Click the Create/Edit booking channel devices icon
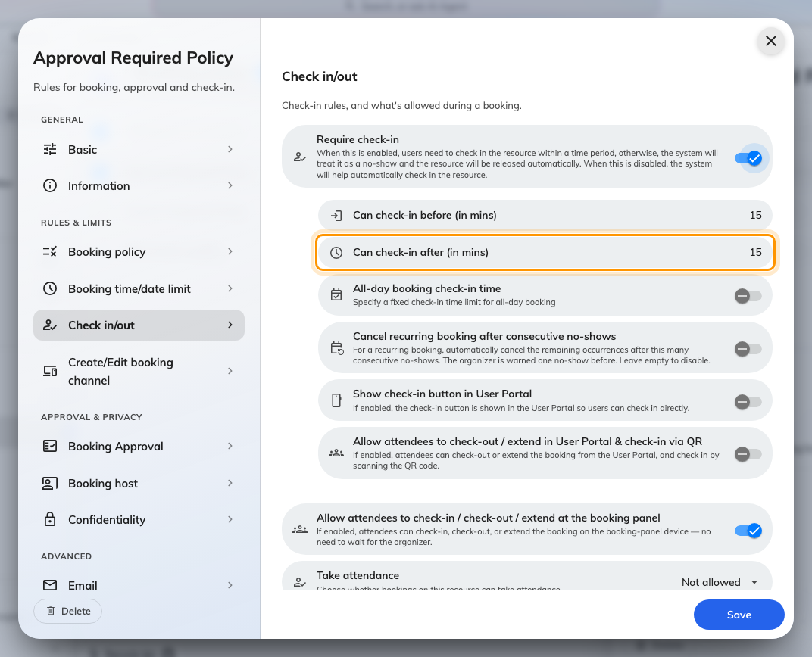The height and width of the screenshot is (657, 812). click(50, 371)
